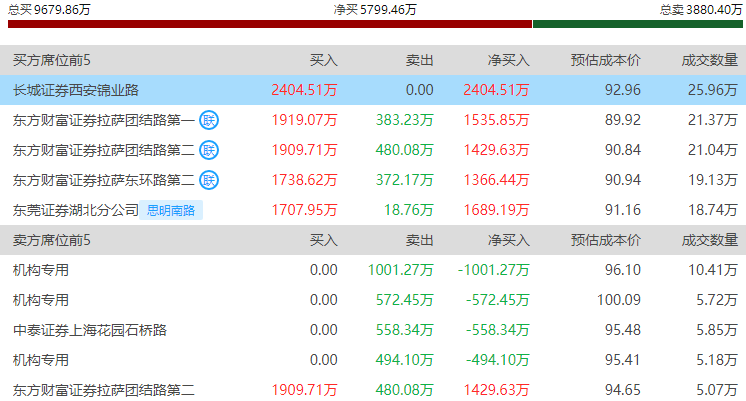Click 净买入 column header in buyer table
This screenshot has height=401, width=746.
click(x=508, y=60)
